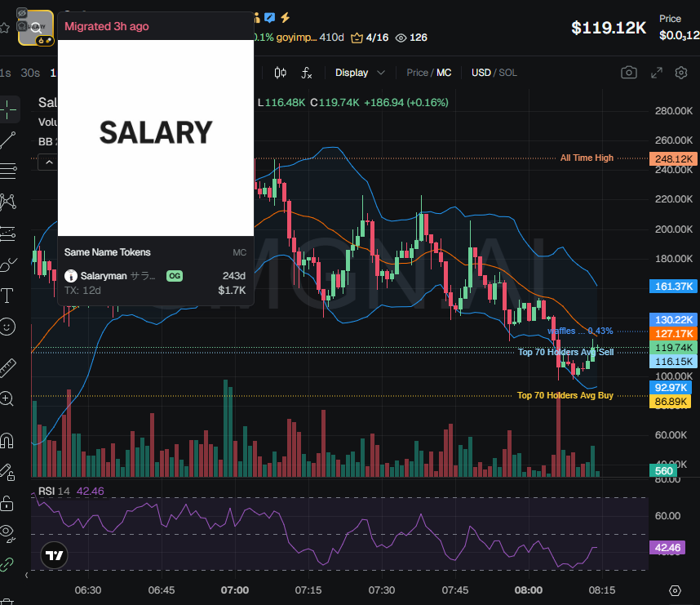
Task: Take chart snapshot with camera icon
Action: (x=628, y=73)
